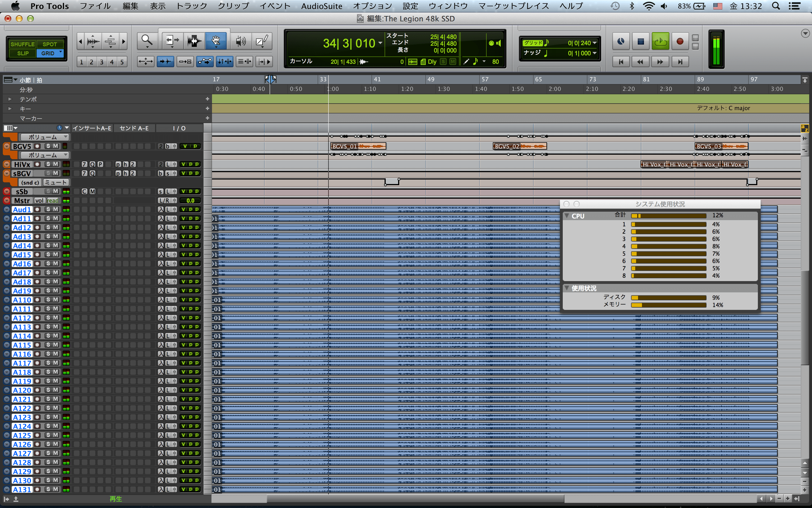
Task: Click horizontal scrollbar at bottom
Action: click(415, 499)
